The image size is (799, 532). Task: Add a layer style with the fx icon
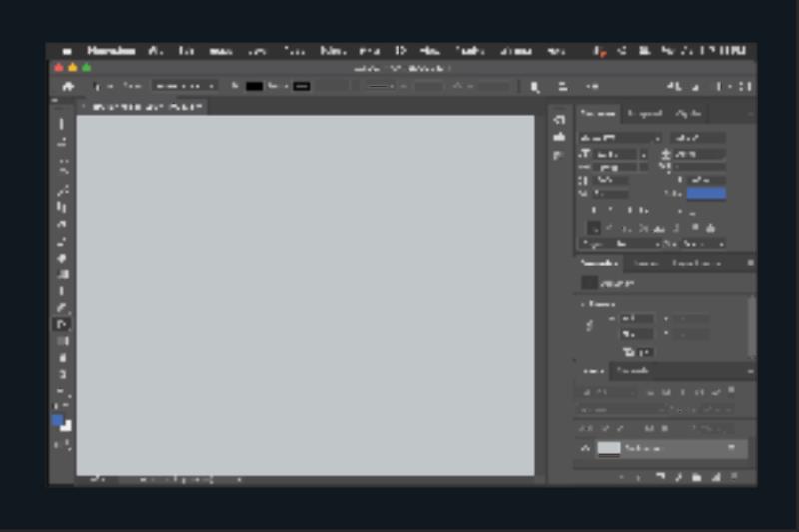(639, 477)
